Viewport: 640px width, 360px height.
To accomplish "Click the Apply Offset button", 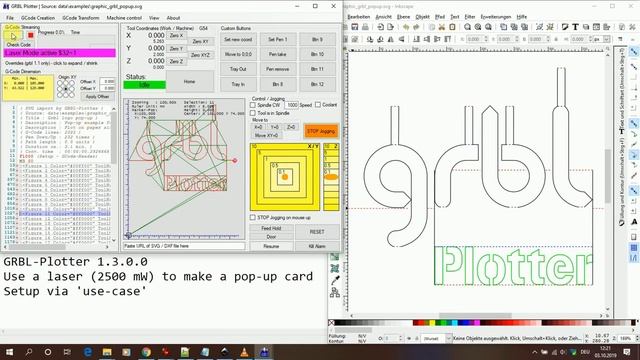I will click(x=98, y=97).
